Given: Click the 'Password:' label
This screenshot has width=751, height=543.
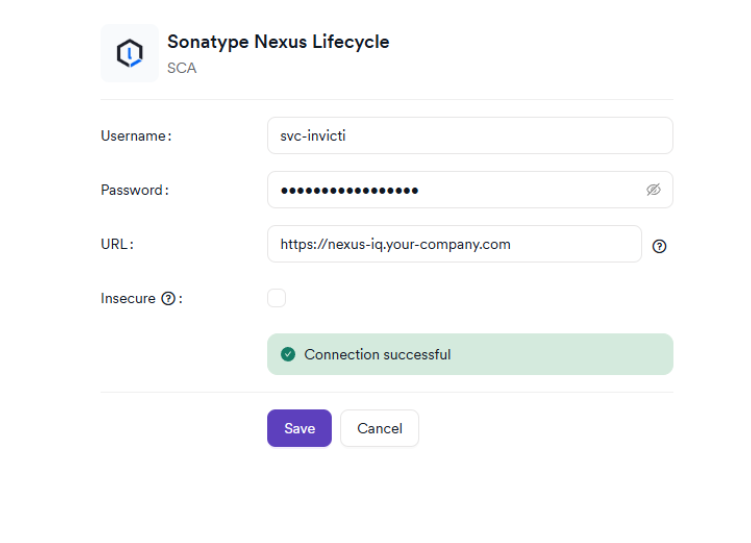Looking at the screenshot, I should (135, 190).
